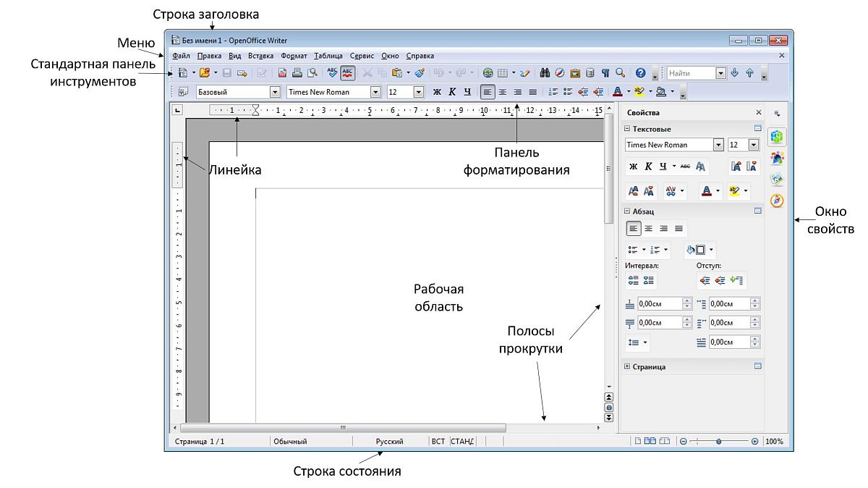Click the Data Sources icon
The image size is (868, 488).
point(590,73)
